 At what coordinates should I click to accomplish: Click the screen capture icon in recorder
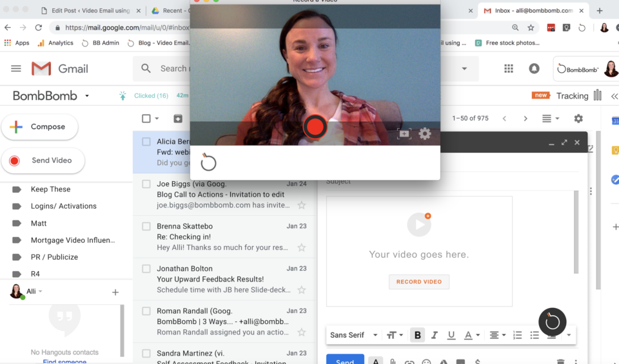pyautogui.click(x=404, y=134)
